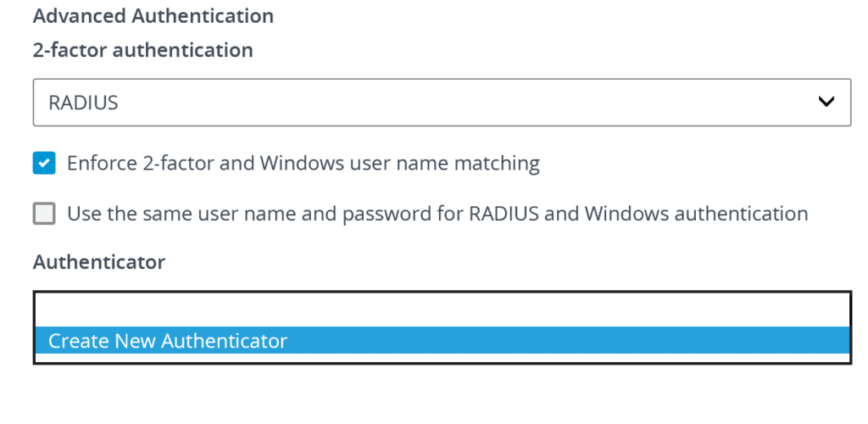Click the right end of the blue highlighted row
This screenshot has width=868, height=424.
point(831,341)
